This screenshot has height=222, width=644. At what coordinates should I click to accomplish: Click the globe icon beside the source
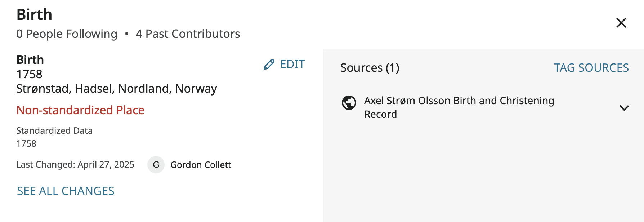349,103
